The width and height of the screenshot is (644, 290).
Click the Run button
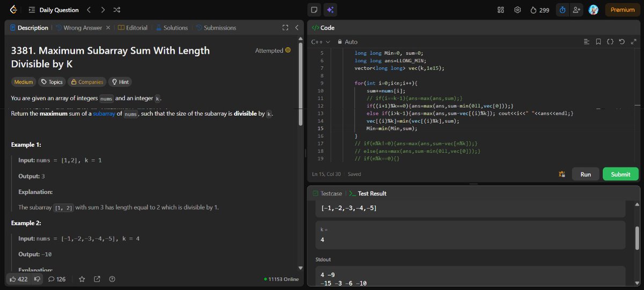[x=586, y=174]
